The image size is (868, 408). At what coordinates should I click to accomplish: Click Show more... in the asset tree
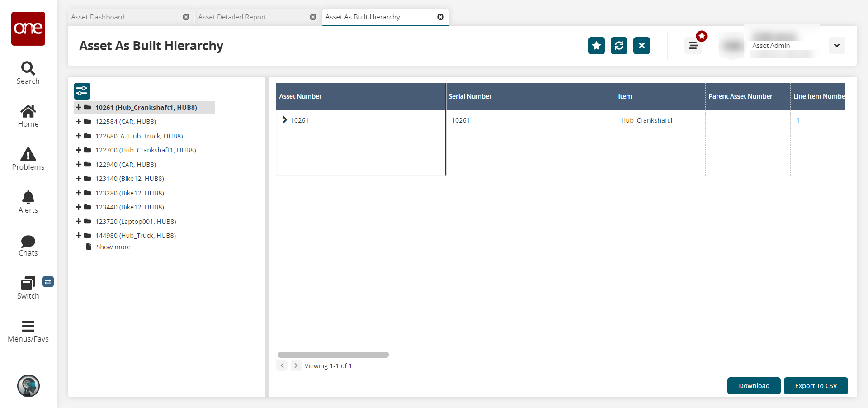pos(116,247)
